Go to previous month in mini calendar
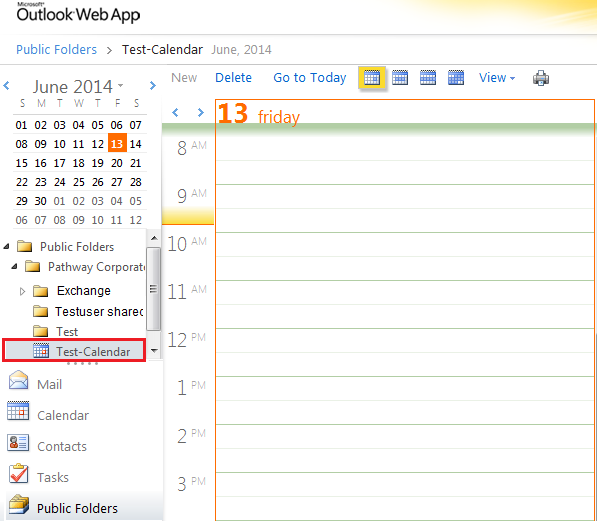 point(6,86)
